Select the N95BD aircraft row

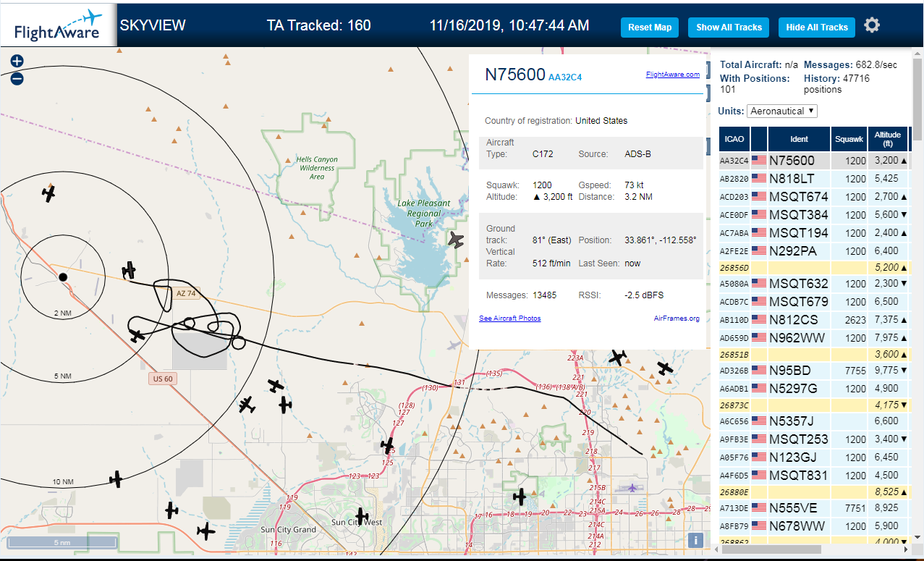click(814, 371)
